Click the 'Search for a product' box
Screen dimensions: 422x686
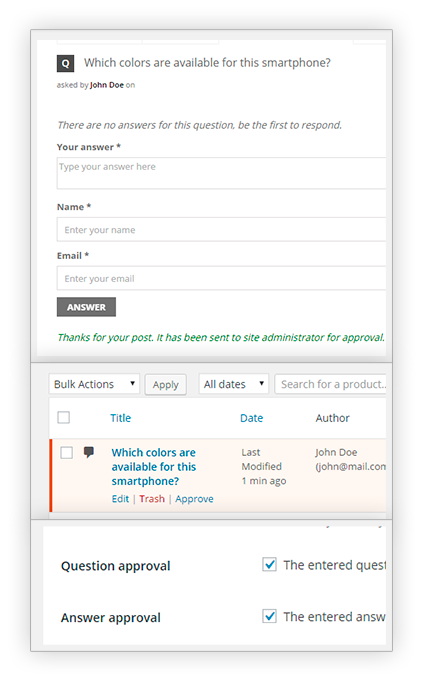click(x=331, y=384)
